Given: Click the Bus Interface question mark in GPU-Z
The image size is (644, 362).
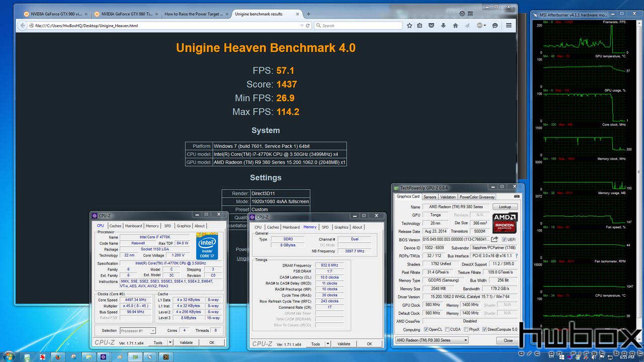Looking at the screenshot, I should (516, 256).
